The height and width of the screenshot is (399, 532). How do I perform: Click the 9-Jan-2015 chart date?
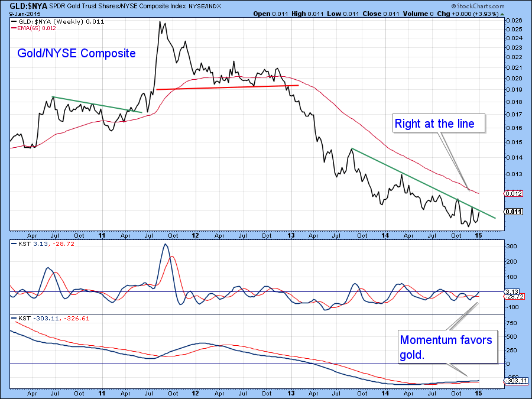tap(25, 14)
